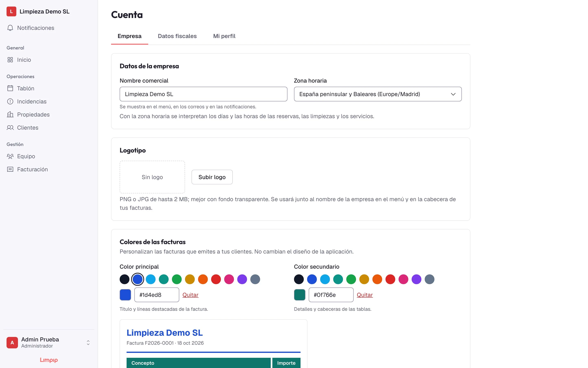Open blue preview color picker for Color principal

125,295
